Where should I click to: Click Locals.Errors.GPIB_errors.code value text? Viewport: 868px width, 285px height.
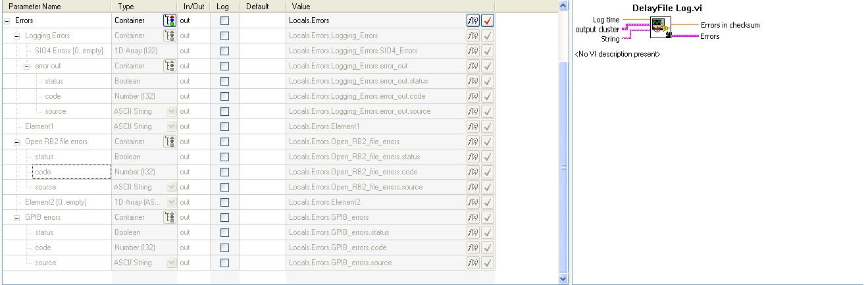pyautogui.click(x=338, y=247)
